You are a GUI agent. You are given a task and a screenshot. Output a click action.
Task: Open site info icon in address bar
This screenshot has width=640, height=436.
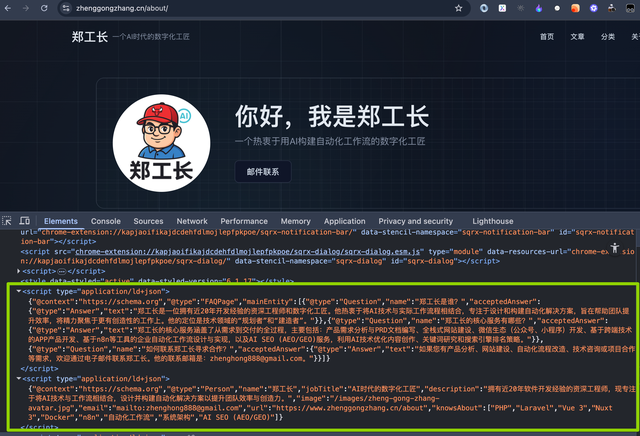pos(67,8)
